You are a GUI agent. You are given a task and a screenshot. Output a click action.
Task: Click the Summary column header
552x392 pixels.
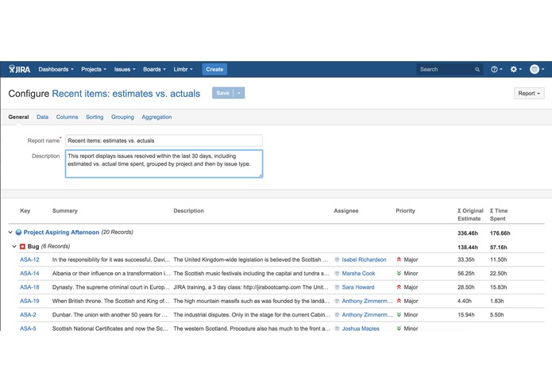[x=65, y=211]
